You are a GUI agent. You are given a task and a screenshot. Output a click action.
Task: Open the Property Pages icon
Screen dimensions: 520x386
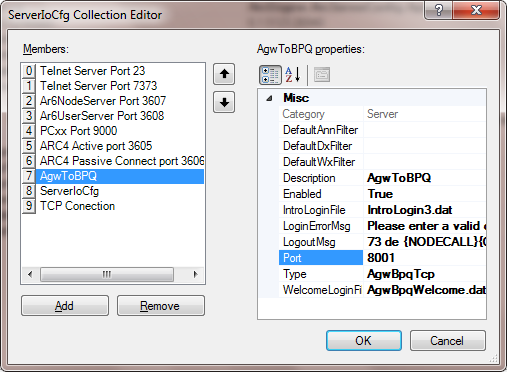tap(322, 75)
